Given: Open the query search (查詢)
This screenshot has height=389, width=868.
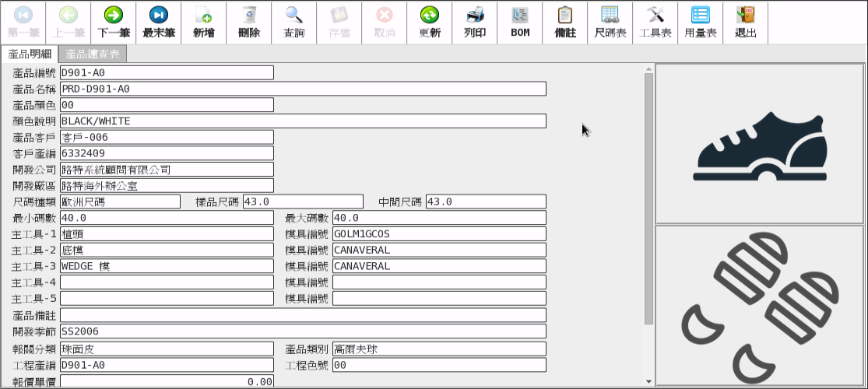Looking at the screenshot, I should [294, 23].
